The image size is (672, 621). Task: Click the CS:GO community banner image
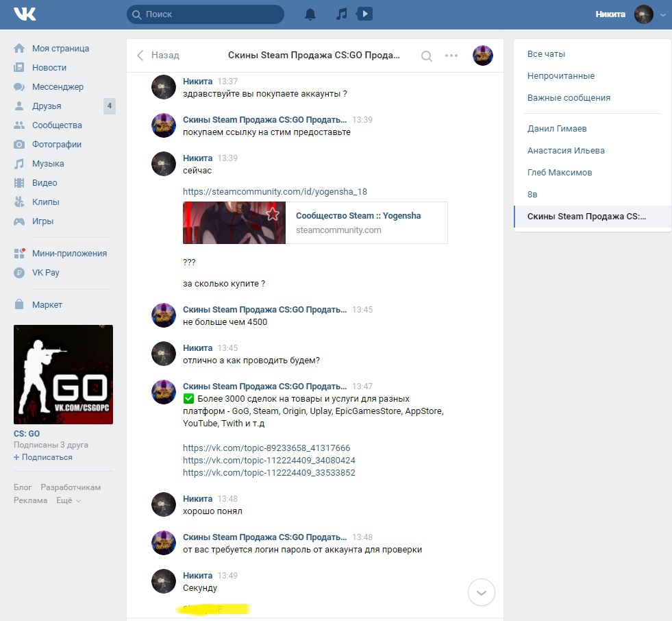coord(63,374)
